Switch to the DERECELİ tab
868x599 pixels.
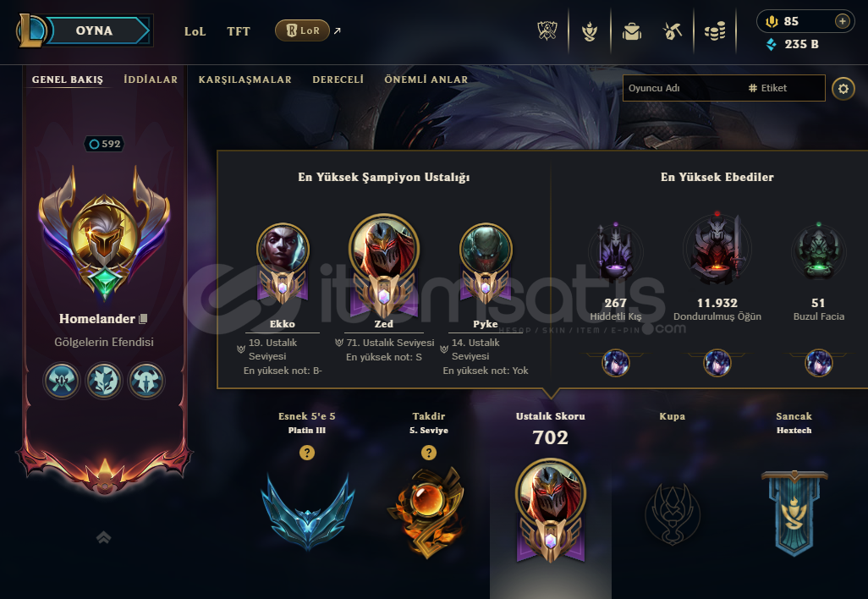(x=338, y=80)
